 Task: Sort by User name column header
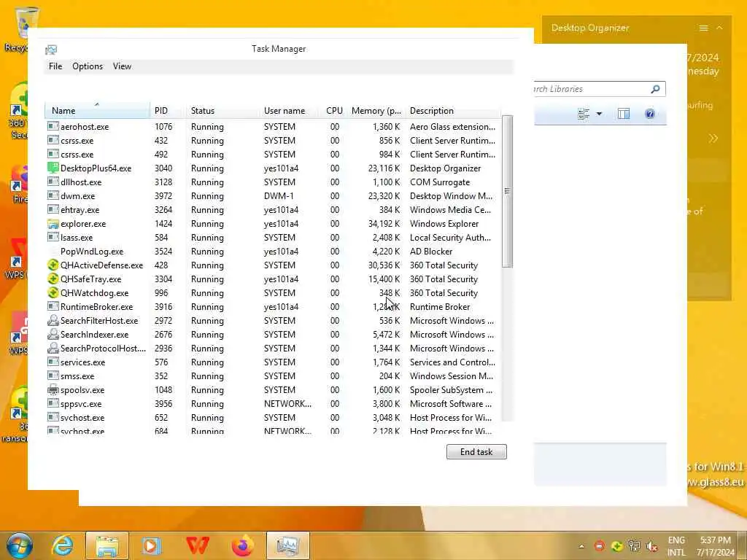[x=289, y=111]
